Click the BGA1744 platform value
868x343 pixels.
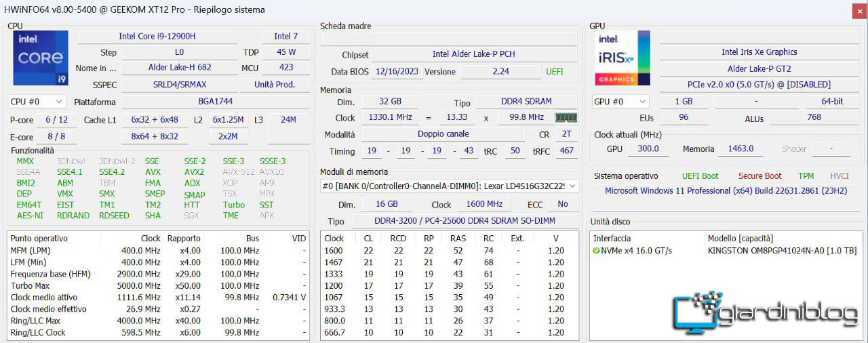click(216, 102)
